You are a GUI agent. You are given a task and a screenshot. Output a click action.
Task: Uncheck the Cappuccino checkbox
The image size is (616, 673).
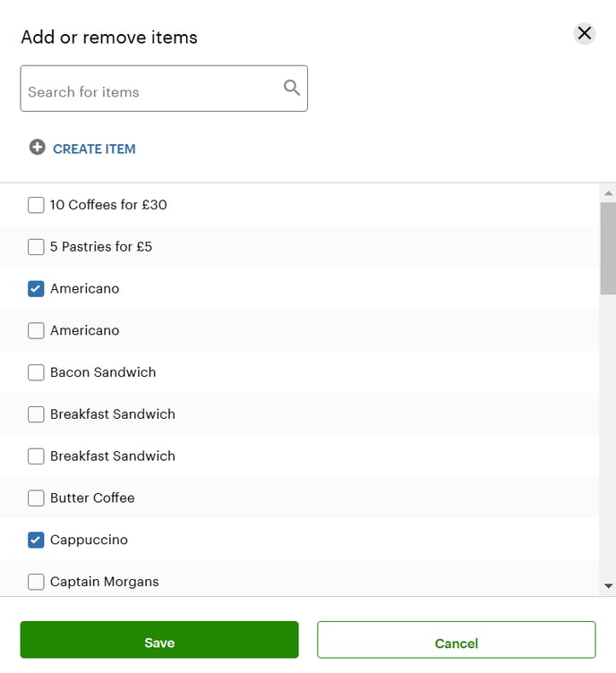point(36,540)
